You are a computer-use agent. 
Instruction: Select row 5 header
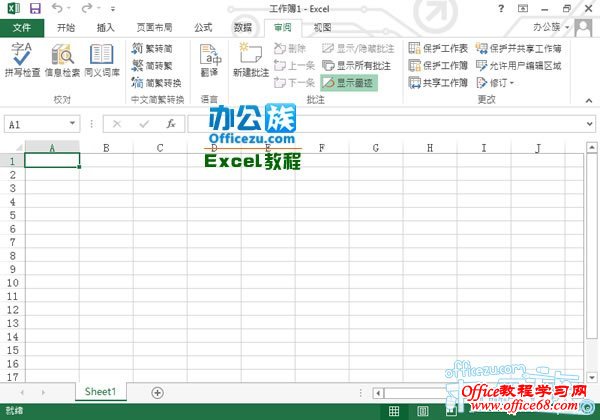pyautogui.click(x=12, y=215)
